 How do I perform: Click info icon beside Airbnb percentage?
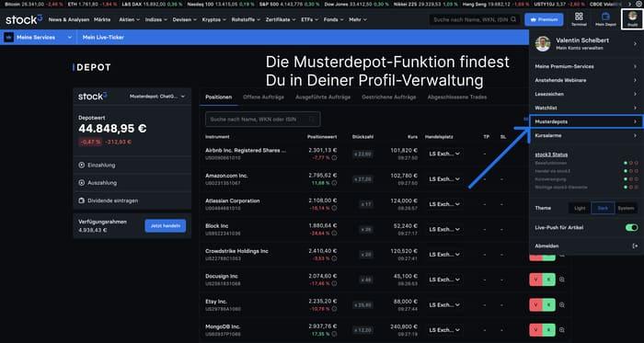334,157
